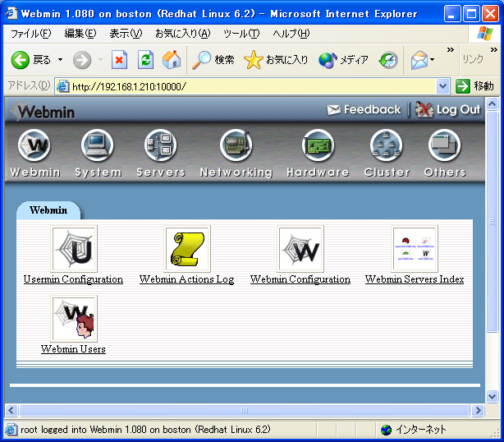Click the Webmin Users icon
504x442 pixels.
pos(74,319)
